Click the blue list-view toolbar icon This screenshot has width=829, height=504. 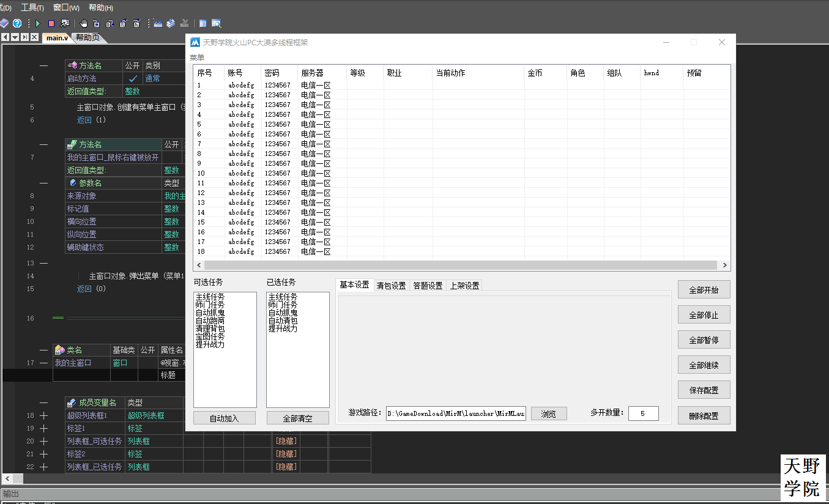pyautogui.click(x=203, y=23)
